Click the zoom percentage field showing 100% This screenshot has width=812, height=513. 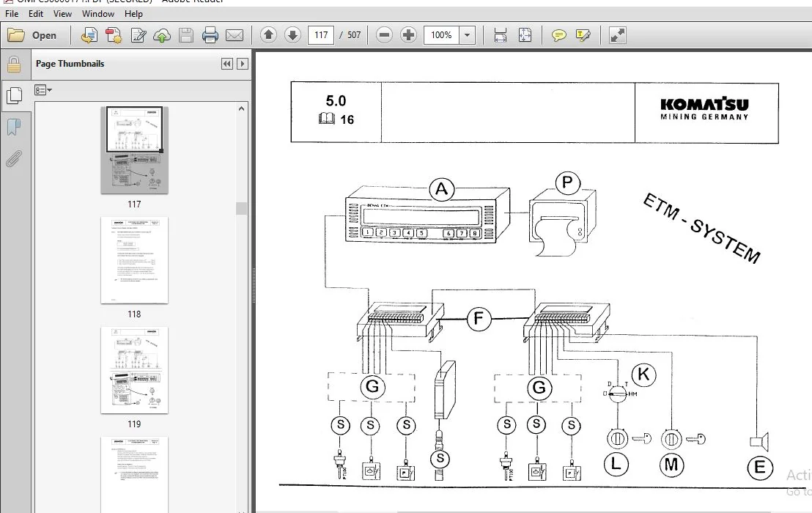[x=441, y=35]
